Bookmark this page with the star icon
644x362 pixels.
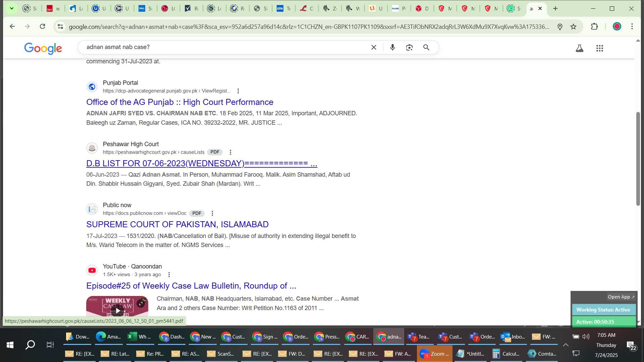click(574, 26)
